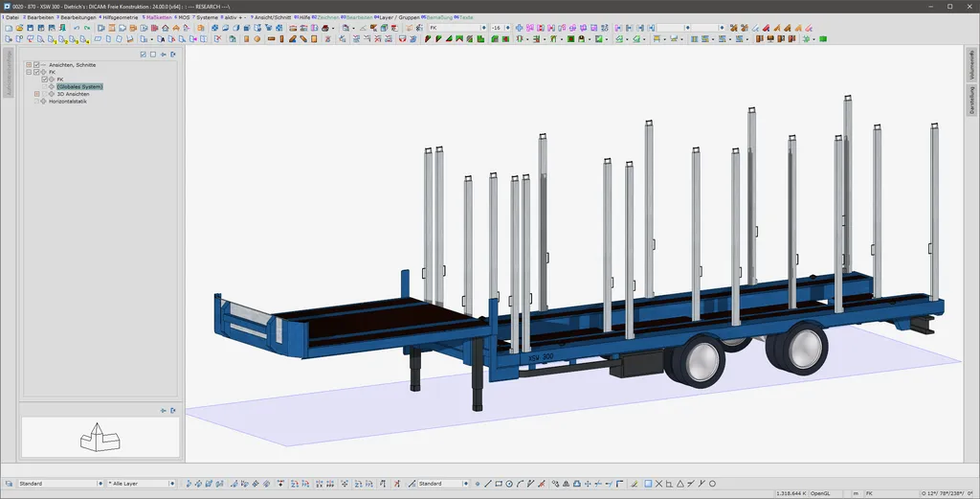The width and height of the screenshot is (980, 499).
Task: Click the line drawing tool in bottom toolbar
Action: 487,484
